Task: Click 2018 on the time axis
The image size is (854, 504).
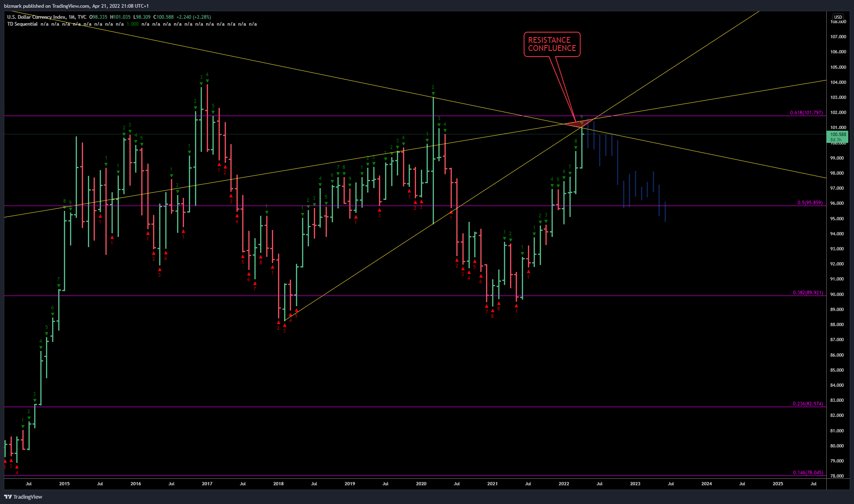Action: point(278,484)
